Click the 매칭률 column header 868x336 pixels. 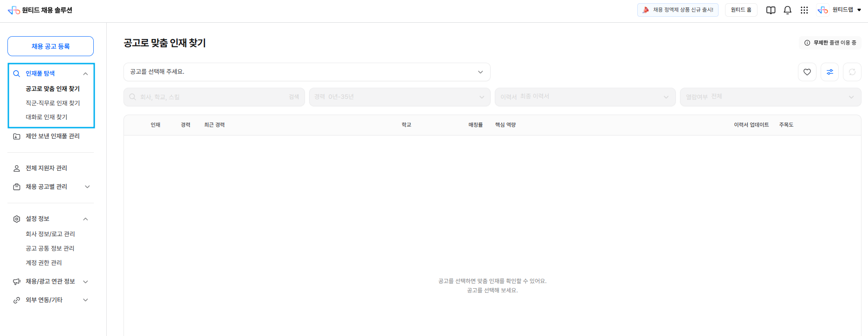[x=476, y=125]
